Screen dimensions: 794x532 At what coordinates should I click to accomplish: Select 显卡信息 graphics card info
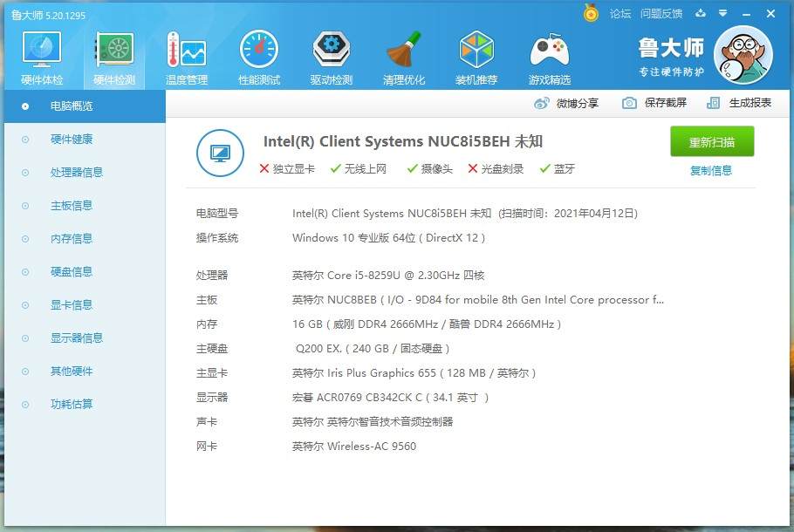(72, 304)
